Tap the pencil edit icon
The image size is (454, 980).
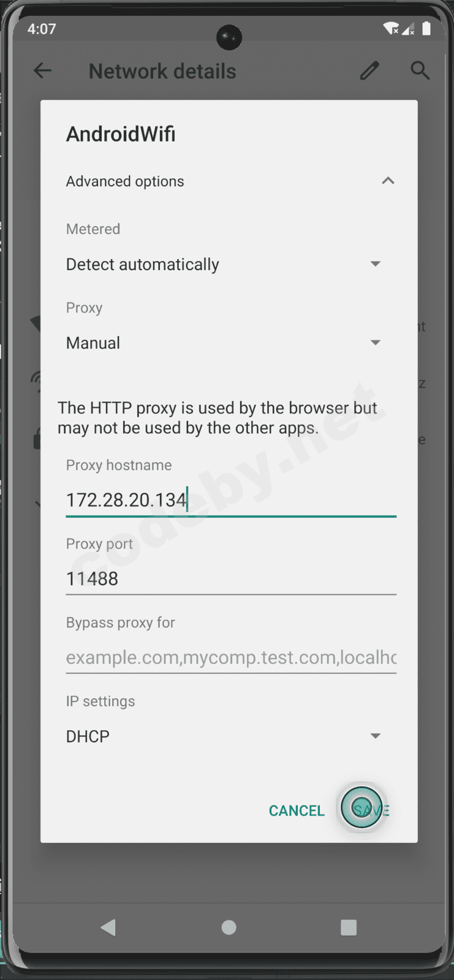click(369, 71)
